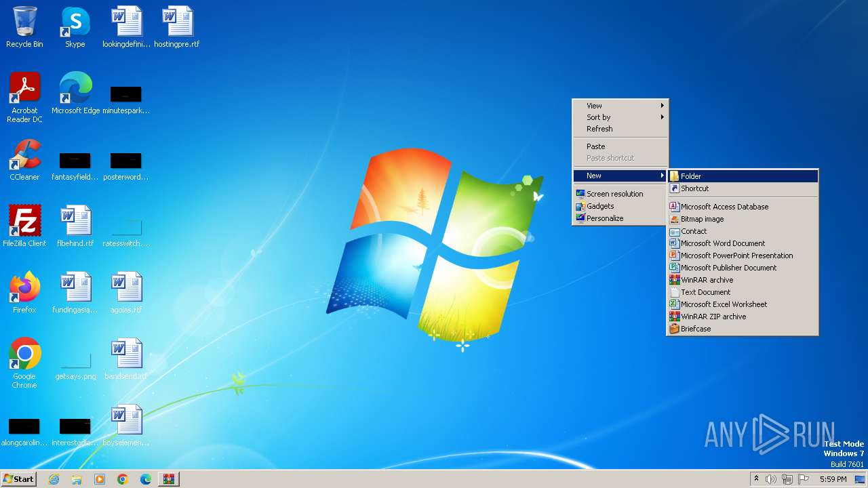Expand the View submenu
This screenshot has height=488, width=868.
[x=620, y=106]
